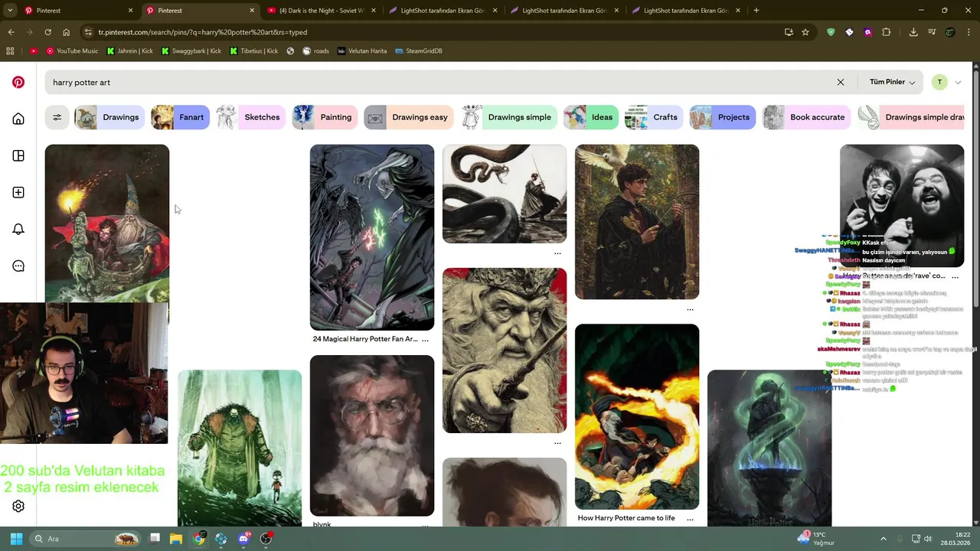Open the 'Jahrein | Kick' bookmark
The height and width of the screenshot is (551, 980).
[x=129, y=51]
